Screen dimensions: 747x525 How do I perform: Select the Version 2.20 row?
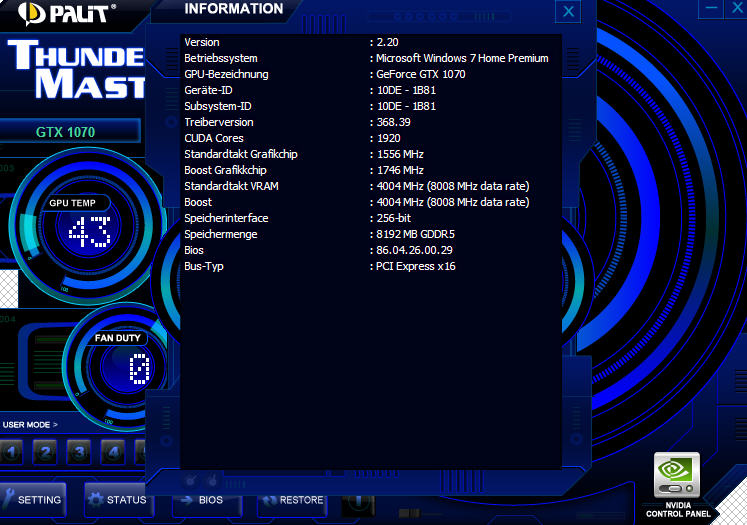291,42
